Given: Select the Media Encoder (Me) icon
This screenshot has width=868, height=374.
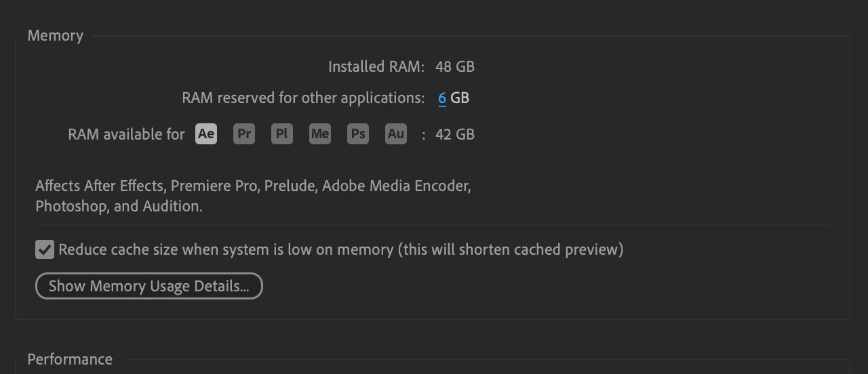Looking at the screenshot, I should (x=320, y=133).
